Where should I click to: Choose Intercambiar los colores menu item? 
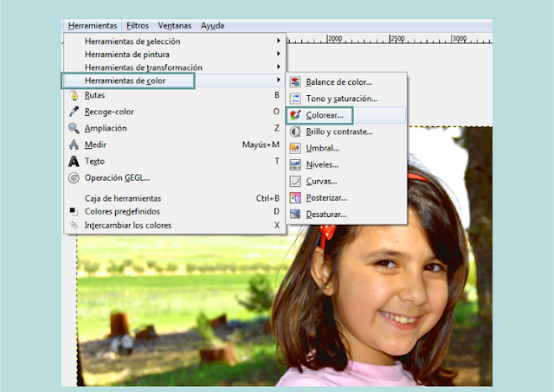pos(175,225)
